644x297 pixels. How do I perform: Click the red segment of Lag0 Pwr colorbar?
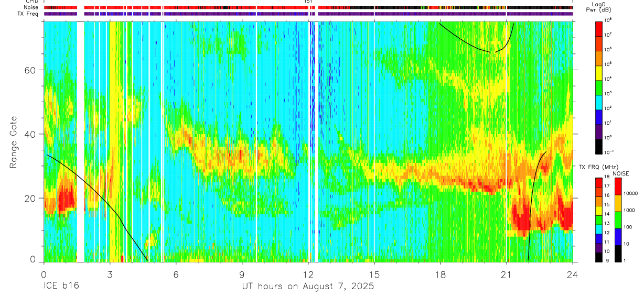pyautogui.click(x=599, y=28)
